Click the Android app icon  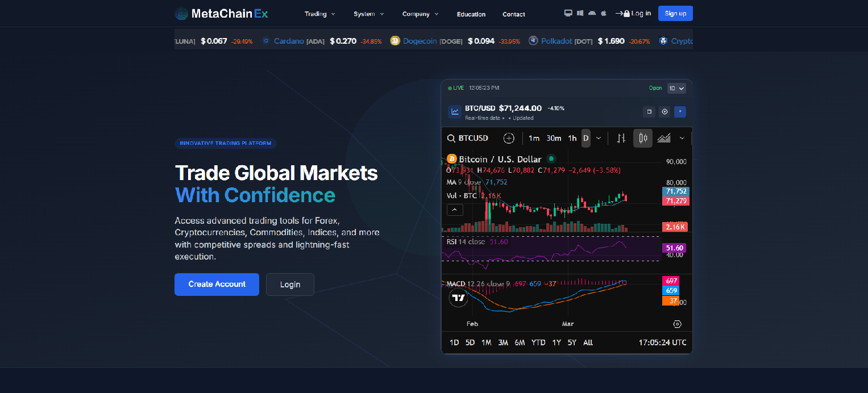[x=592, y=13]
